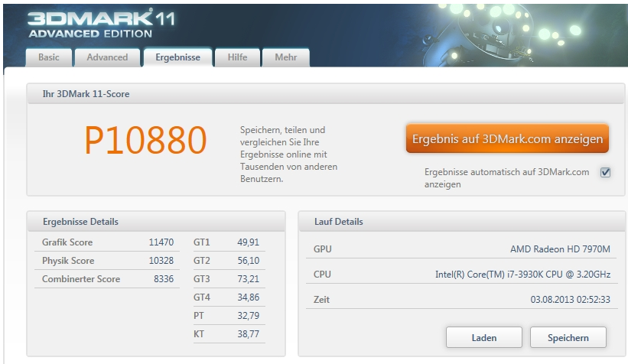The height and width of the screenshot is (364, 628).
Task: Open the Advanced tab
Action: pyautogui.click(x=107, y=58)
